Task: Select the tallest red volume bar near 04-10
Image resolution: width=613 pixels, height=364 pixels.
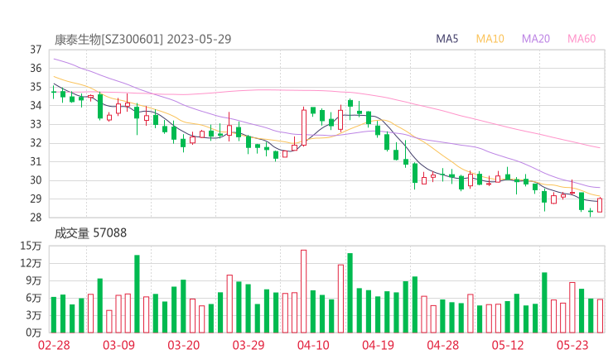Action: click(x=304, y=291)
